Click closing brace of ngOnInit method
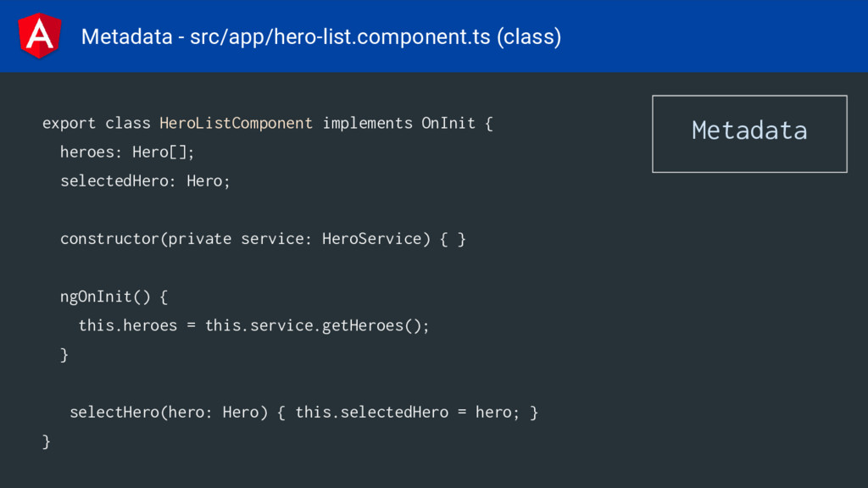The width and height of the screenshot is (868, 488). 64,355
